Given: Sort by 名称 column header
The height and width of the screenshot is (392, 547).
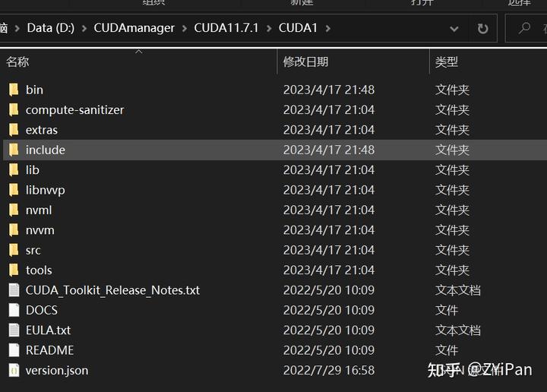Looking at the screenshot, I should point(18,62).
